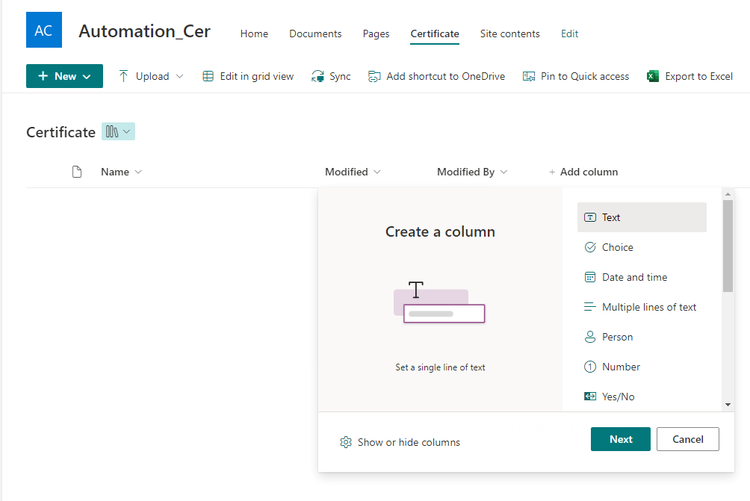Expand the New button dropdown
Viewport: 750px width, 501px height.
pyautogui.click(x=87, y=76)
